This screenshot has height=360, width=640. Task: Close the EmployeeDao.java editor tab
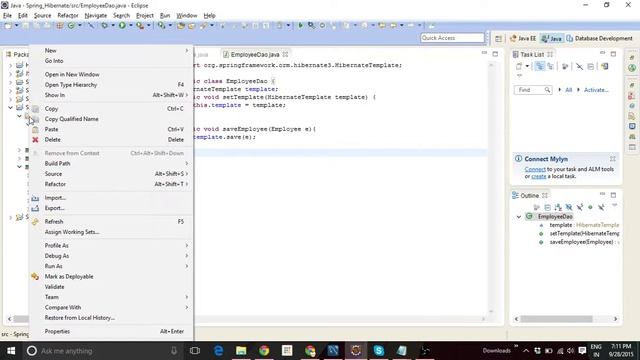pyautogui.click(x=285, y=54)
